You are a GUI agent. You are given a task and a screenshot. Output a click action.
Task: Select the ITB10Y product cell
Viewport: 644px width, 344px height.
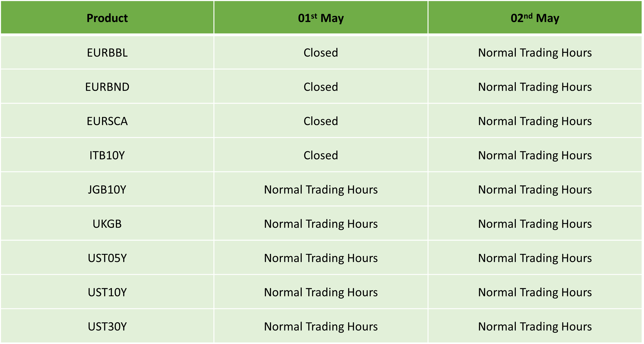(x=107, y=155)
